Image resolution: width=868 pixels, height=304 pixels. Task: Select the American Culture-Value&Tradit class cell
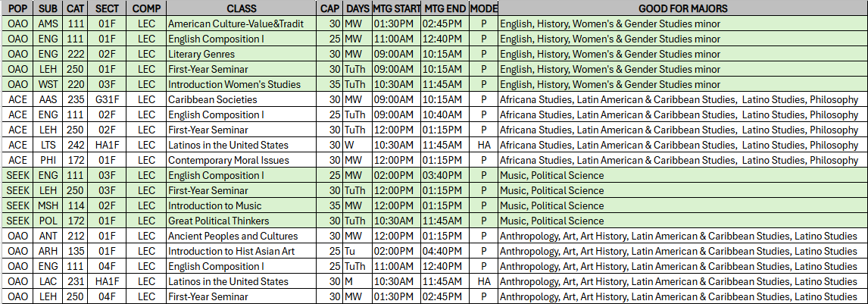[x=242, y=24]
